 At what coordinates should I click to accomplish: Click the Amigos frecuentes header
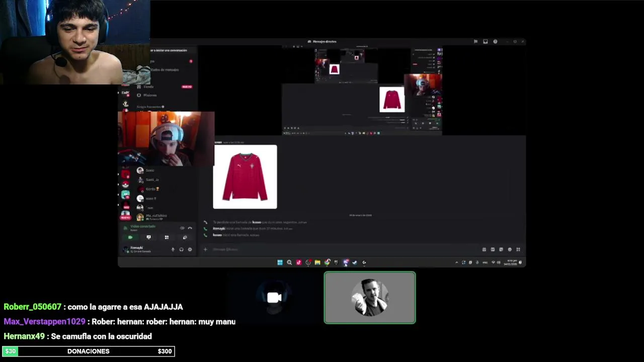pyautogui.click(x=150, y=107)
